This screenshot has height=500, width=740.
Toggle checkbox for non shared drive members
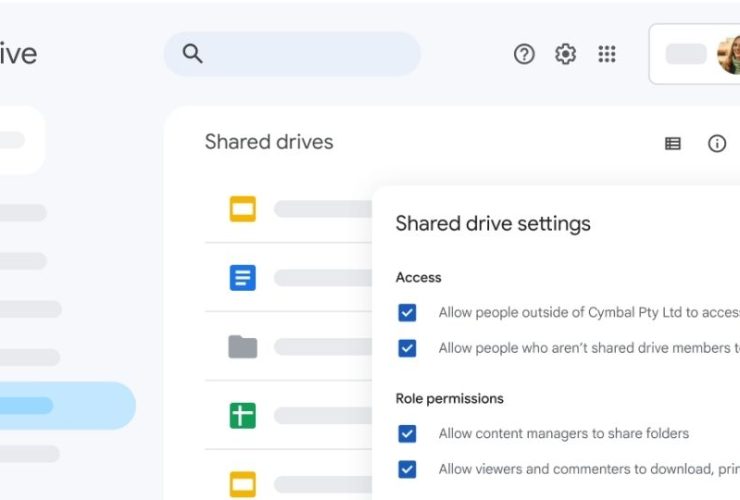pyautogui.click(x=407, y=348)
